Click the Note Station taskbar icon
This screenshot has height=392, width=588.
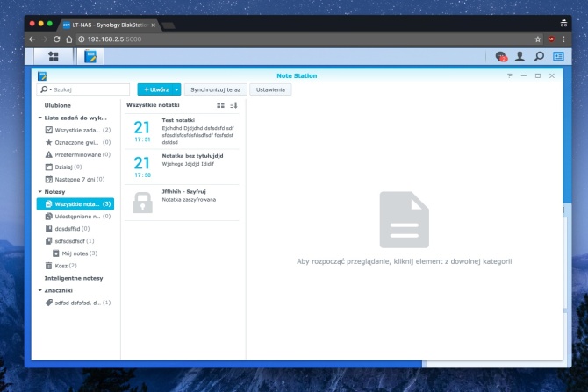[90, 56]
